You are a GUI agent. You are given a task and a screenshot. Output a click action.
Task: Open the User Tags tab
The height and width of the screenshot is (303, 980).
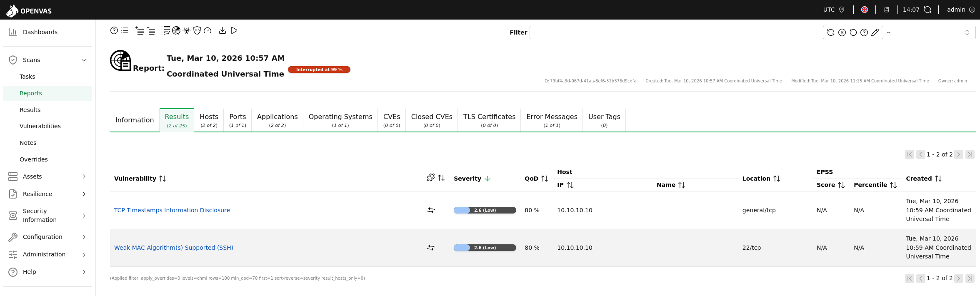tap(604, 120)
